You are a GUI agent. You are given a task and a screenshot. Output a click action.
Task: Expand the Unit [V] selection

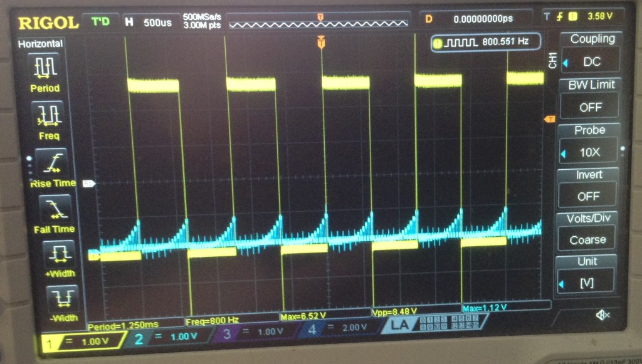click(587, 283)
